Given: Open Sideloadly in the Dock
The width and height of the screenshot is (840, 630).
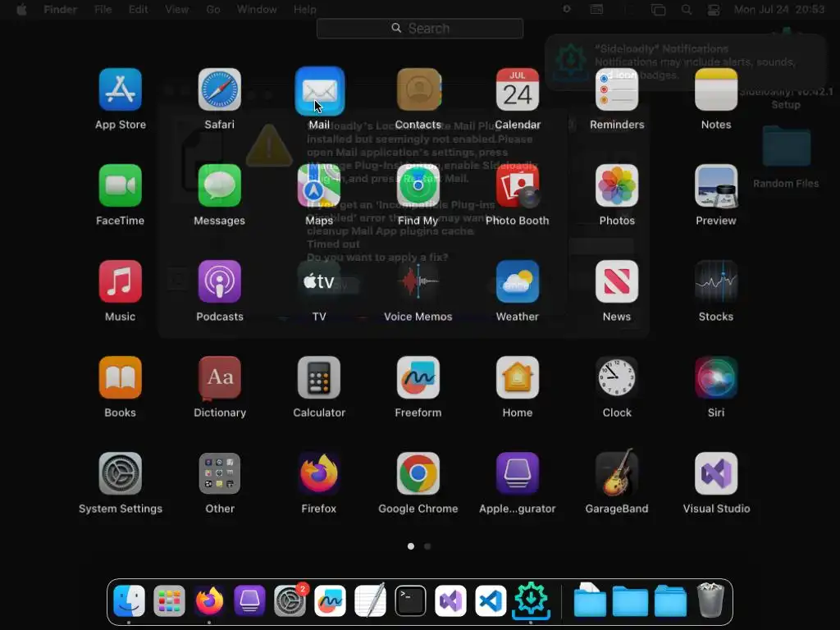Looking at the screenshot, I should [x=531, y=600].
